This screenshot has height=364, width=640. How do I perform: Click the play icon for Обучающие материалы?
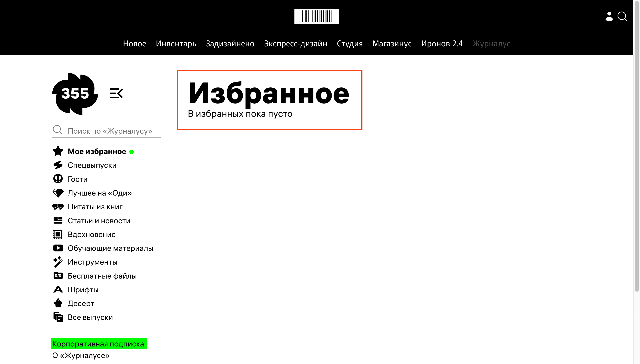[x=58, y=248]
